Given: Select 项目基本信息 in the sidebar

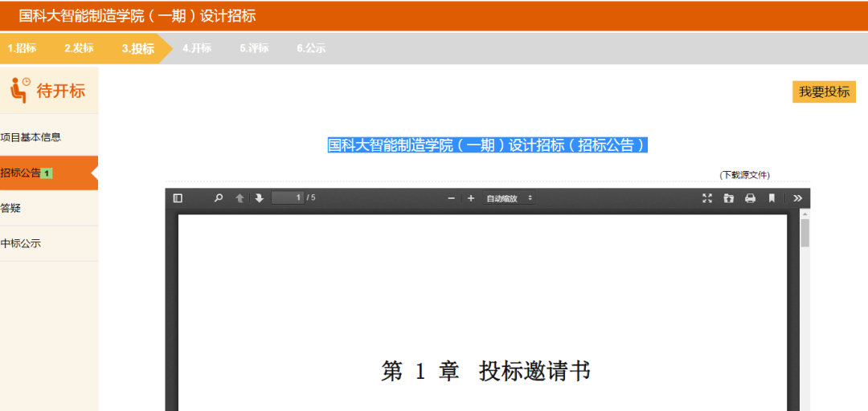Looking at the screenshot, I should coord(31,137).
